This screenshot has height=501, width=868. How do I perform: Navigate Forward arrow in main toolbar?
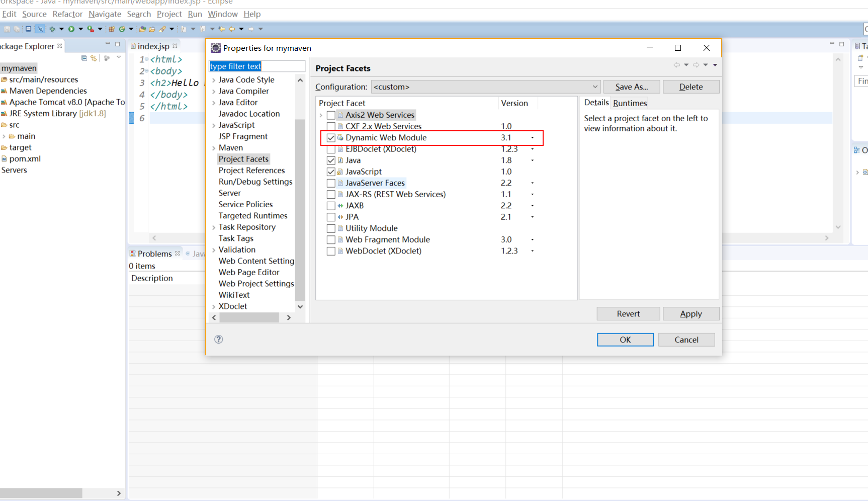point(251,29)
